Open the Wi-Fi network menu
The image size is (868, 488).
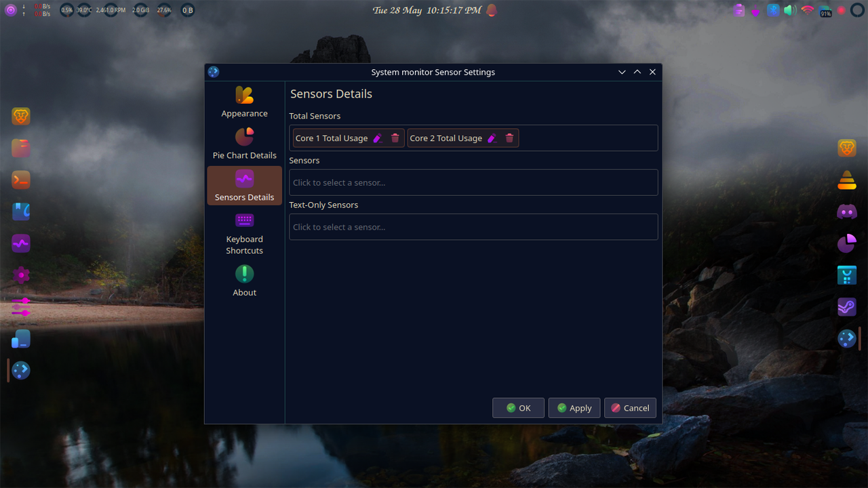807,10
